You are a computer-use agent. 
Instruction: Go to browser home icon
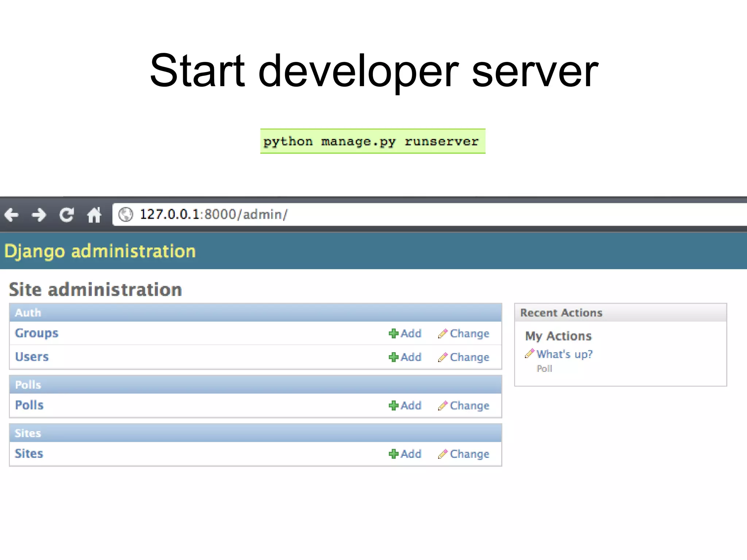(94, 215)
